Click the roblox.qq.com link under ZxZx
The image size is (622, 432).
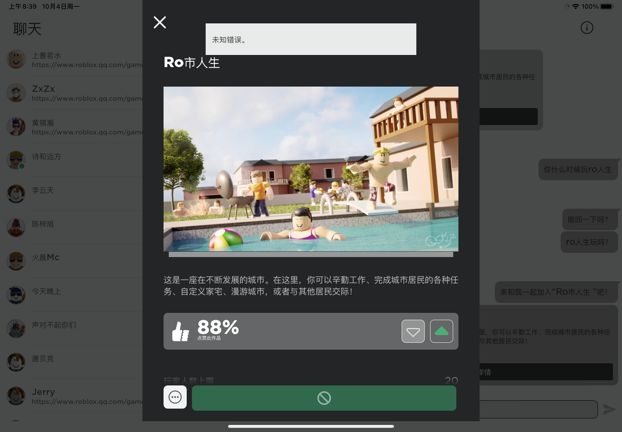(87, 98)
